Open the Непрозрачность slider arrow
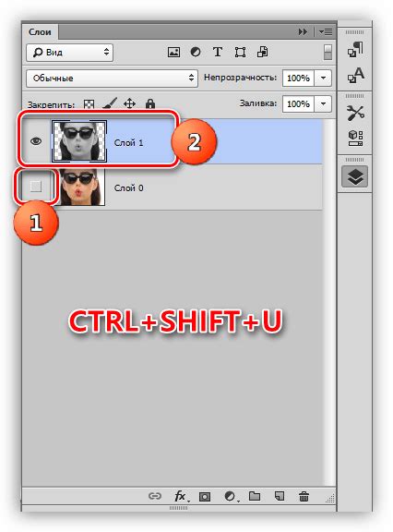 click(323, 78)
